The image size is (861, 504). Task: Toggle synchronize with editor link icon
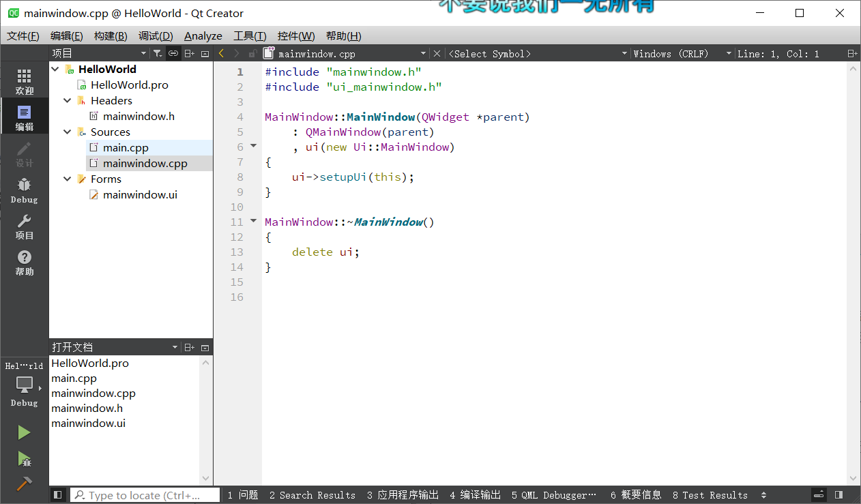point(173,53)
